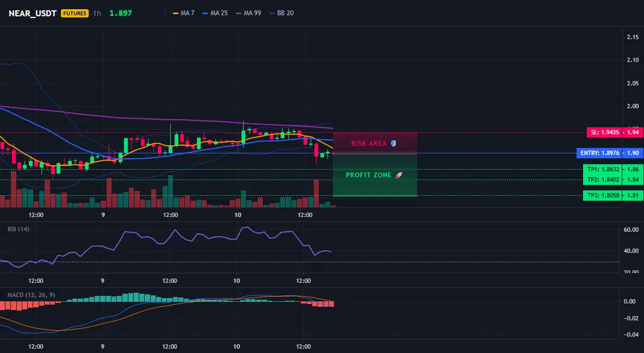This screenshot has height=353, width=644.
Task: Click the tall red volume bar near 12:00 on the 10th
Action: tap(316, 194)
